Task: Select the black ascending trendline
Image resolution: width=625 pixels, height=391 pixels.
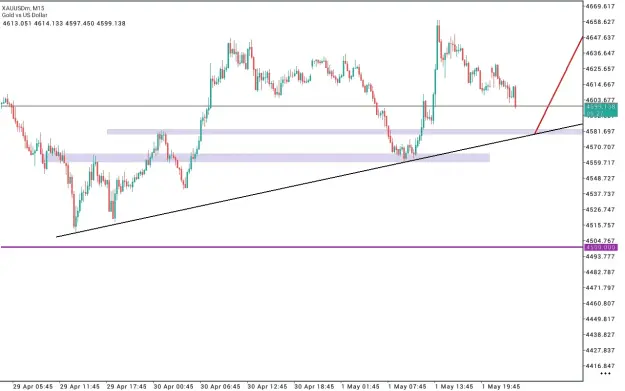Action: (319, 181)
